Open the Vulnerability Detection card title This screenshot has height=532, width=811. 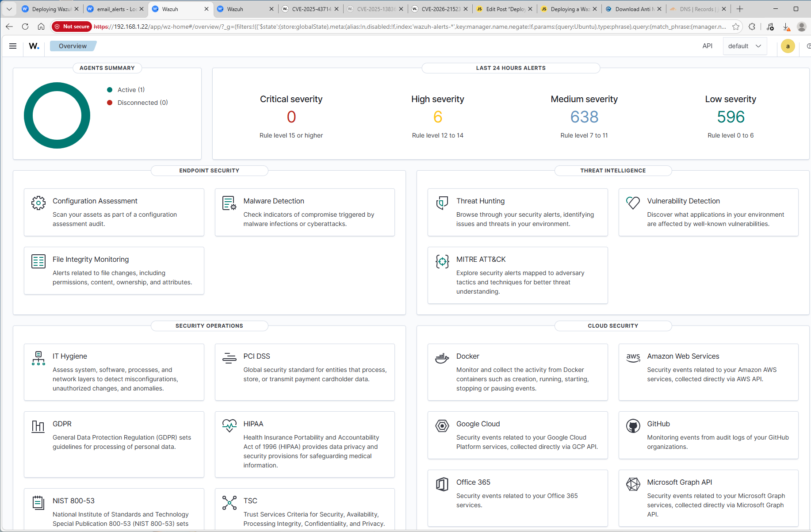click(683, 201)
